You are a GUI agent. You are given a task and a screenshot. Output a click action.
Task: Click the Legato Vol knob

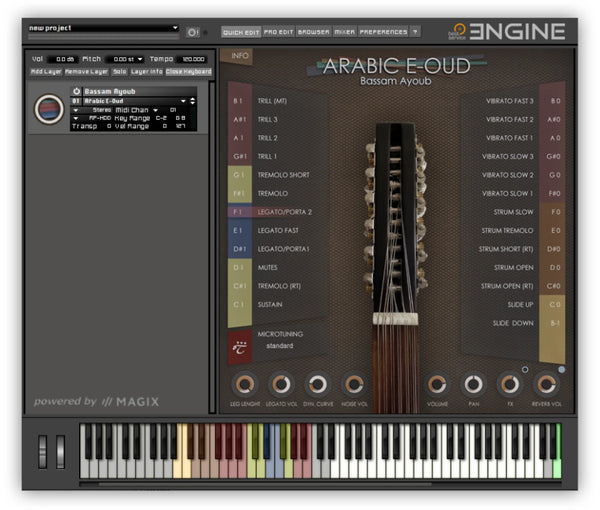[x=281, y=384]
